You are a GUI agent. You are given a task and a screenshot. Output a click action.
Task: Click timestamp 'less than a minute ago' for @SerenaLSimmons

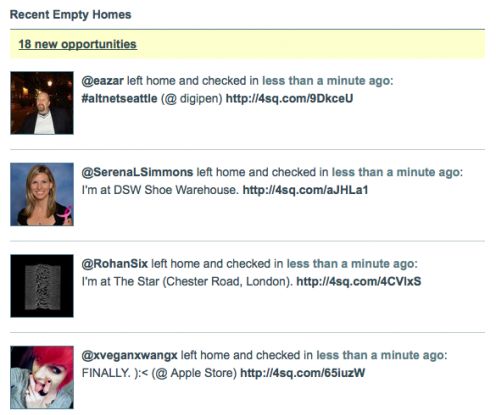pos(395,172)
